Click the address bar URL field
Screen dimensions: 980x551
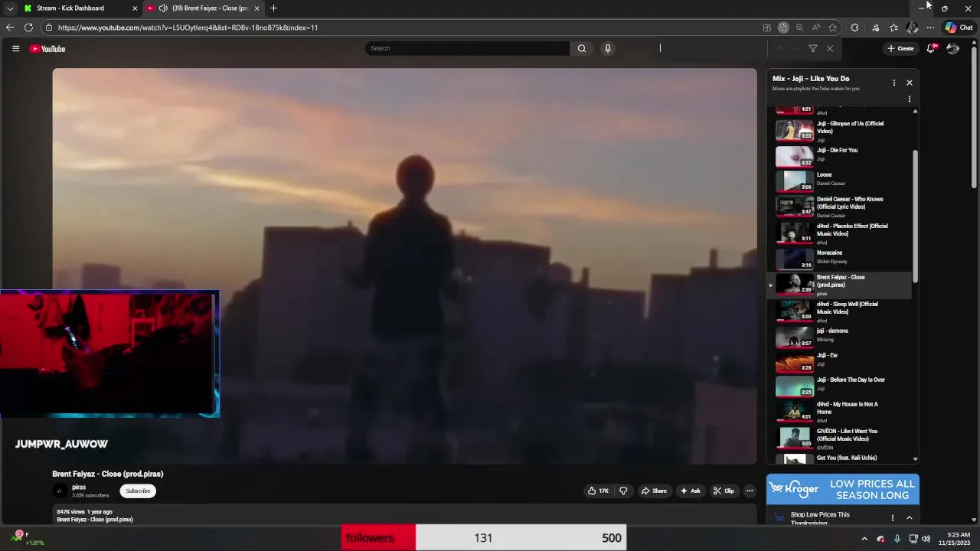click(406, 28)
